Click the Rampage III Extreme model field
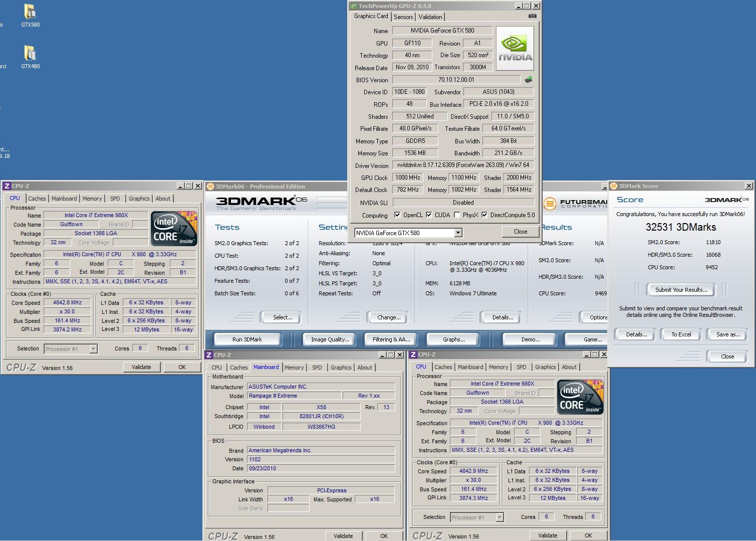Viewport: 756px width, 541px height. click(293, 396)
